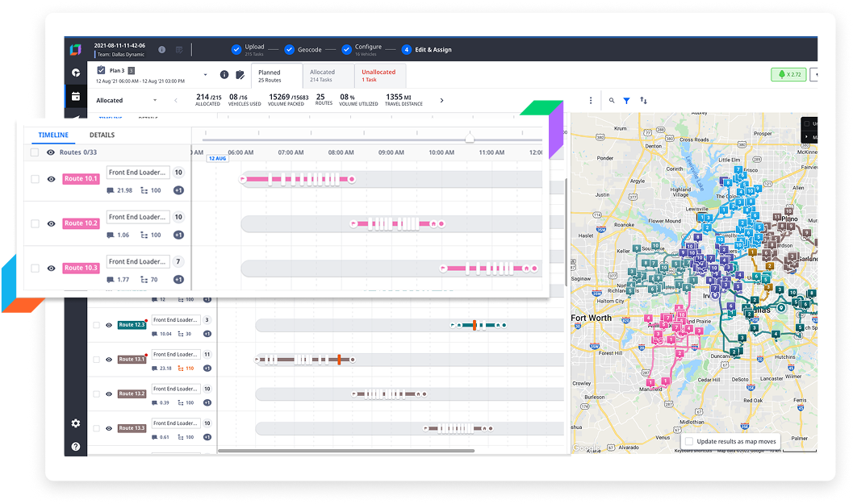
Task: Open Front End Loader field on Route 10.1
Action: (x=138, y=173)
